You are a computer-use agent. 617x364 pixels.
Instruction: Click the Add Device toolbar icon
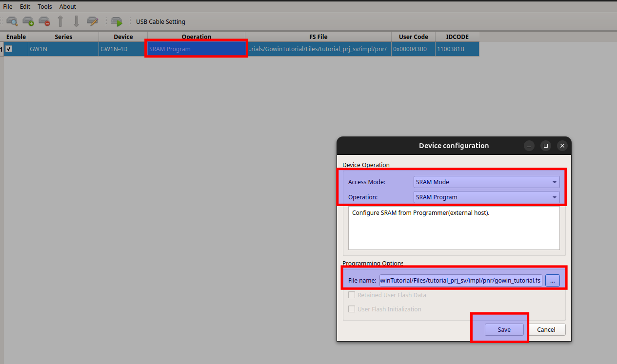[x=28, y=21]
